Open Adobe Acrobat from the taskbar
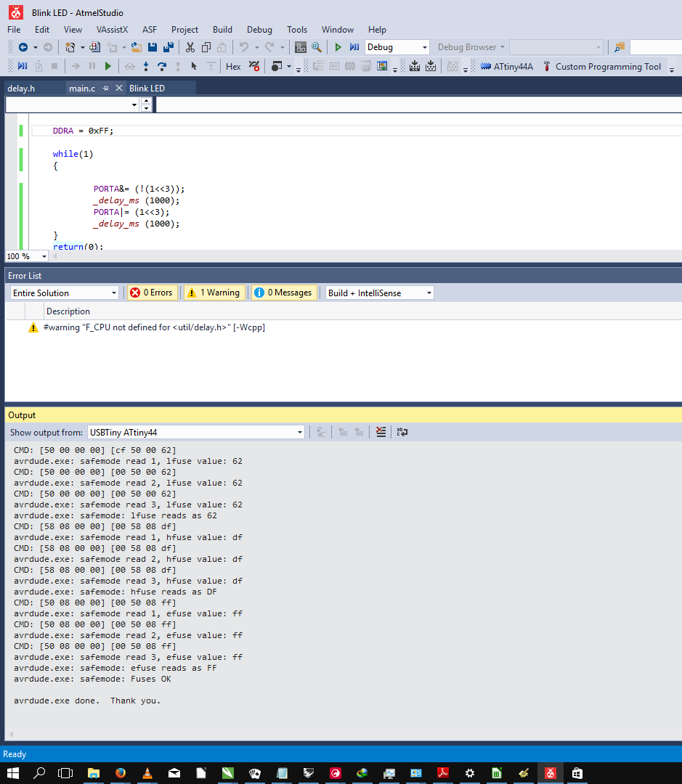 [443, 773]
